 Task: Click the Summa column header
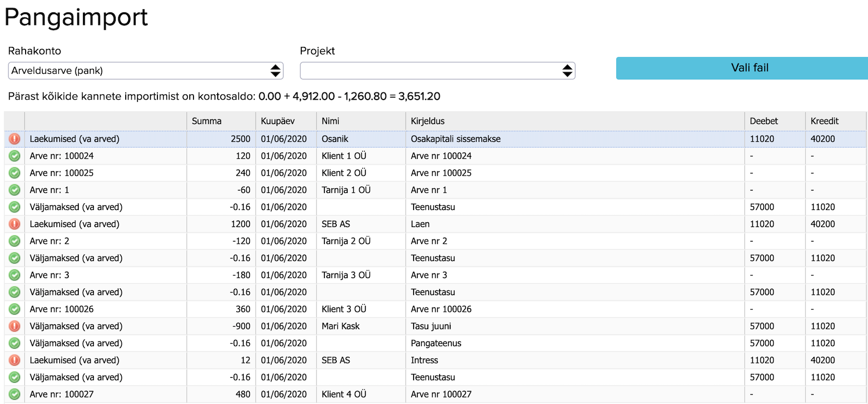(221, 121)
